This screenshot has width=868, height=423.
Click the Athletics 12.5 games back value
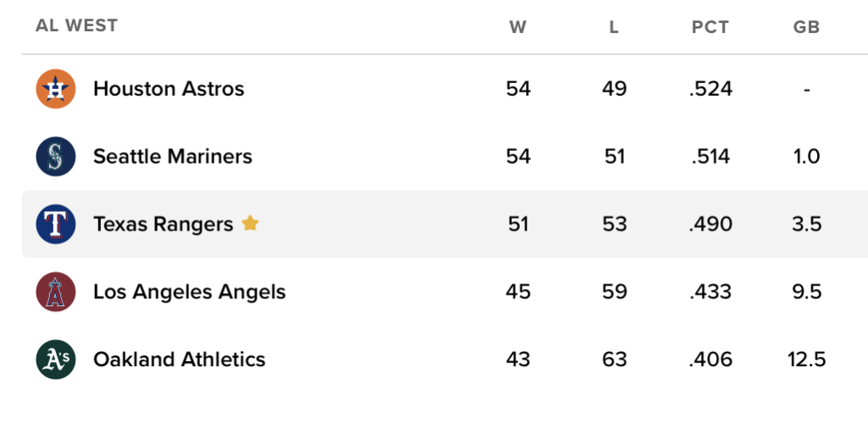pos(806,359)
